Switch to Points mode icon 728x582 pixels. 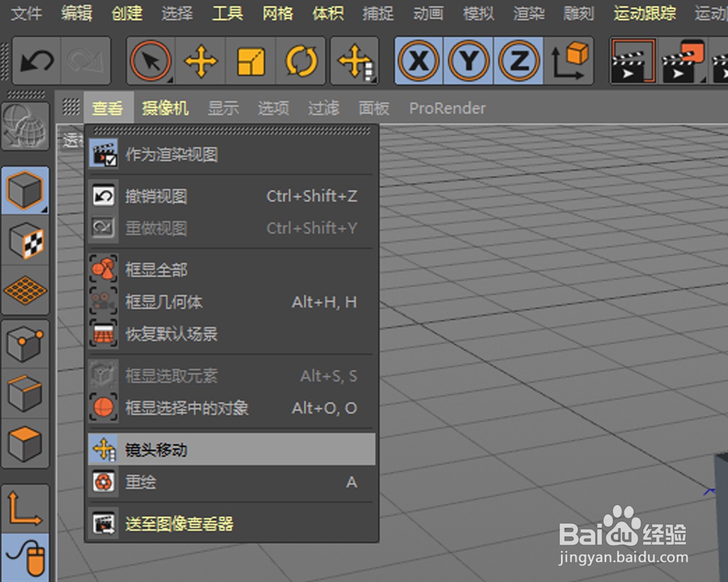(25, 344)
